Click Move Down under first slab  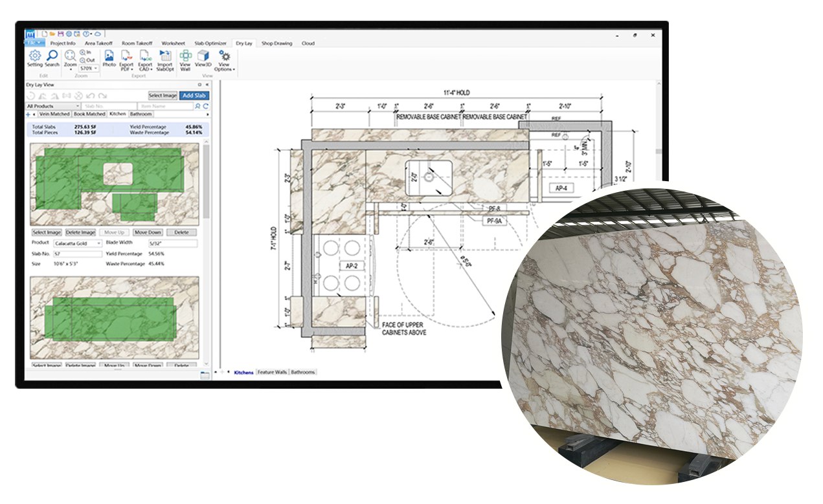[x=148, y=232]
